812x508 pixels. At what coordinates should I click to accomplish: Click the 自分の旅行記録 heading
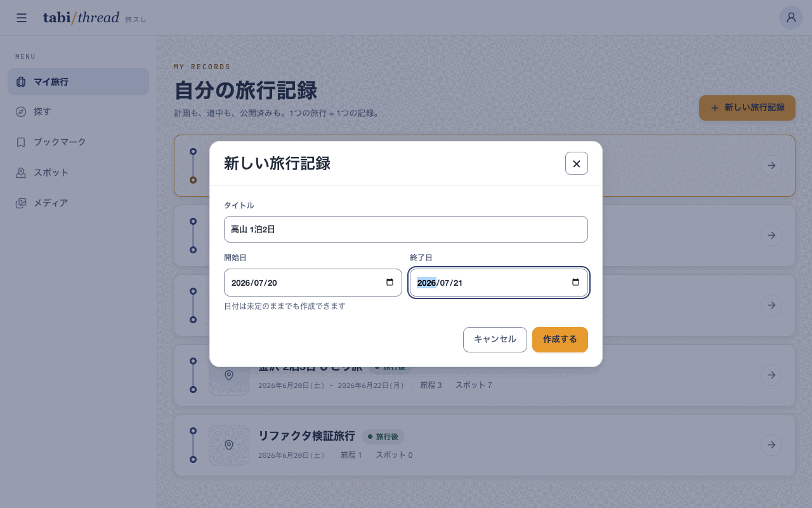coord(246,91)
